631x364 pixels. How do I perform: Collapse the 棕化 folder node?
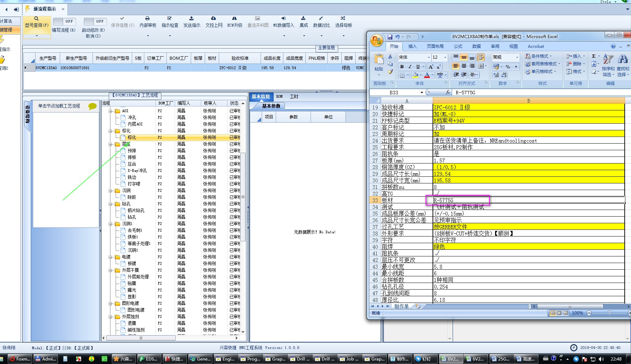point(110,131)
